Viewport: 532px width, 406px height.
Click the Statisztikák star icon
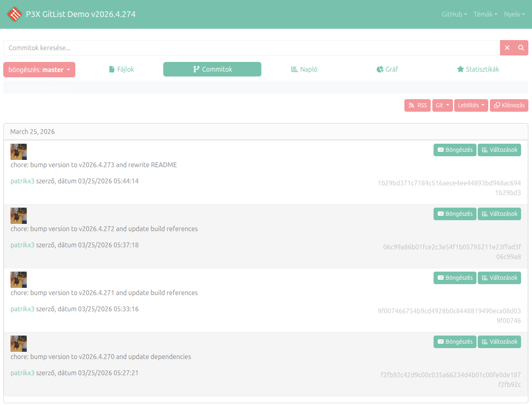(x=460, y=69)
